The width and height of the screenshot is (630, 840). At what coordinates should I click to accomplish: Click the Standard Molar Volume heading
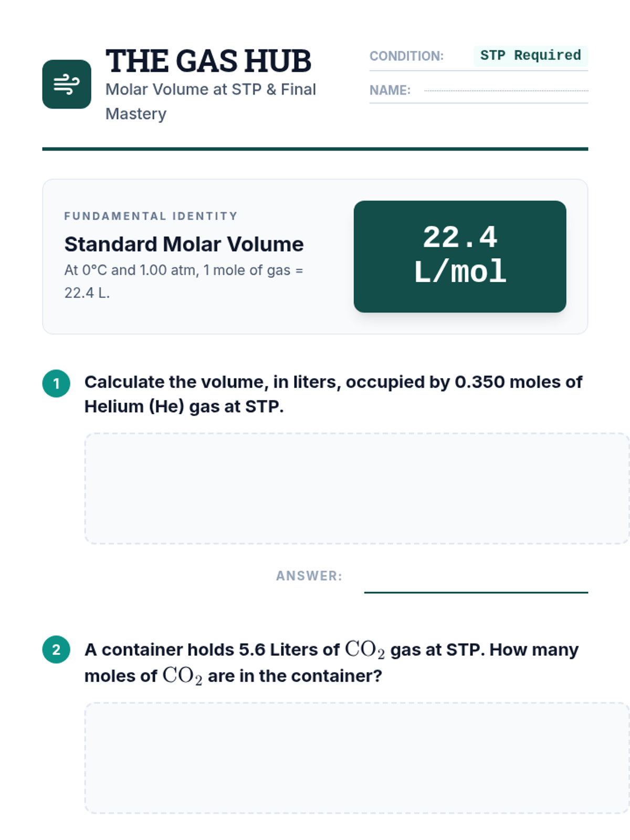pyautogui.click(x=184, y=244)
